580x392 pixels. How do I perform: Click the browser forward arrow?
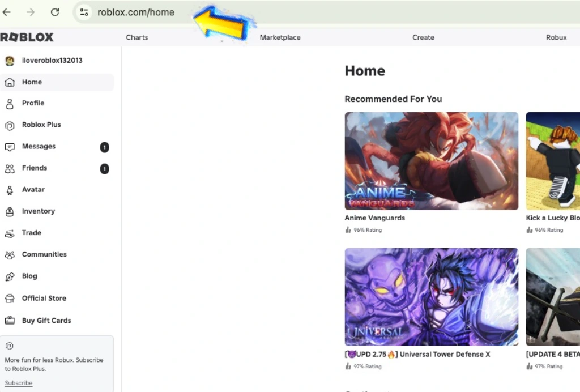31,12
